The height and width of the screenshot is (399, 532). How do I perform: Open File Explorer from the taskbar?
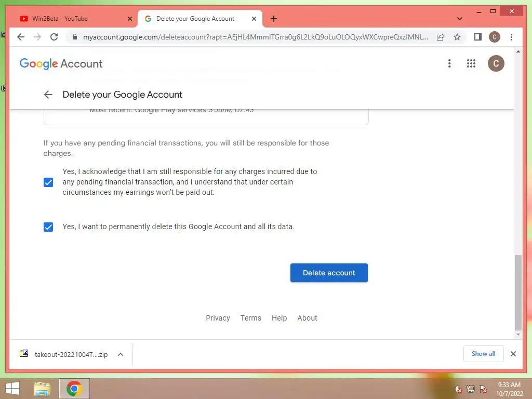point(42,389)
